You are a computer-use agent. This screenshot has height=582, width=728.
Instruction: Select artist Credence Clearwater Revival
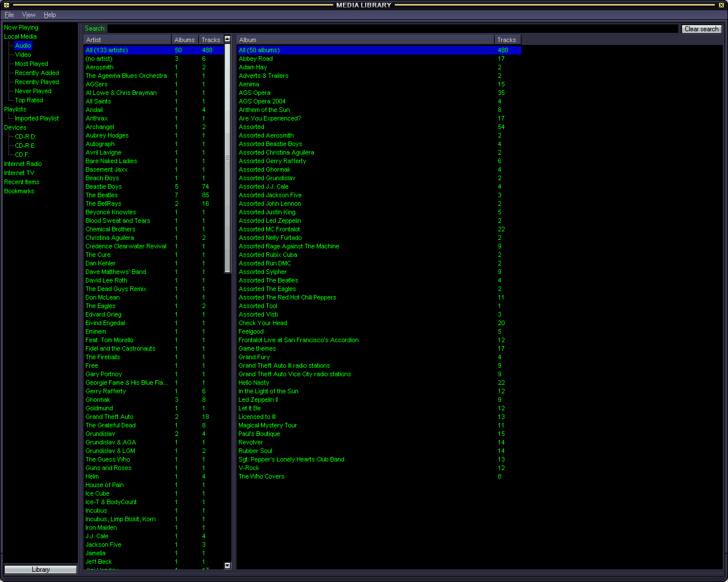point(154,246)
